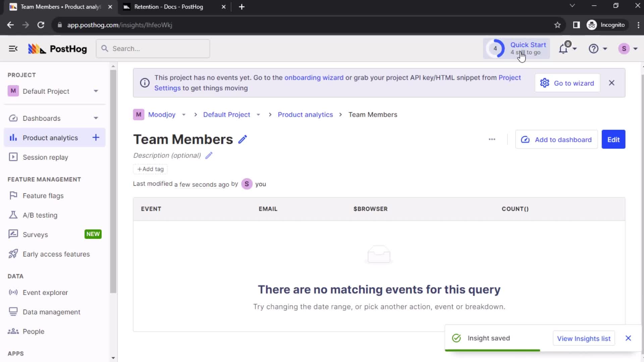
Task: View Insights list from saved notification
Action: point(584,338)
